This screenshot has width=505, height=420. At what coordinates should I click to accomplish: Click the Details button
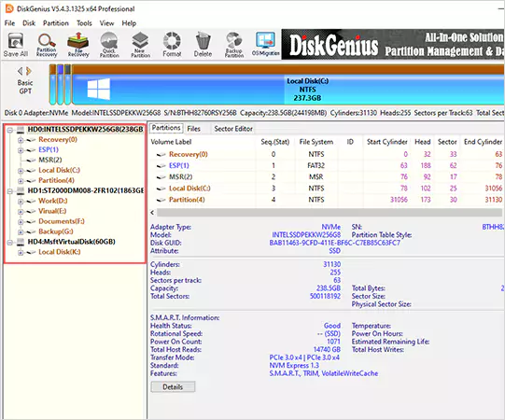(173, 386)
